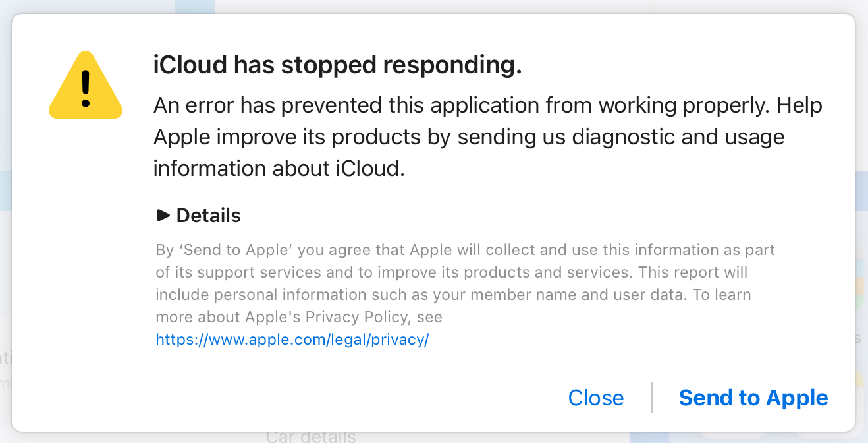
Task: Send the diagnostic report to Apple
Action: [753, 398]
